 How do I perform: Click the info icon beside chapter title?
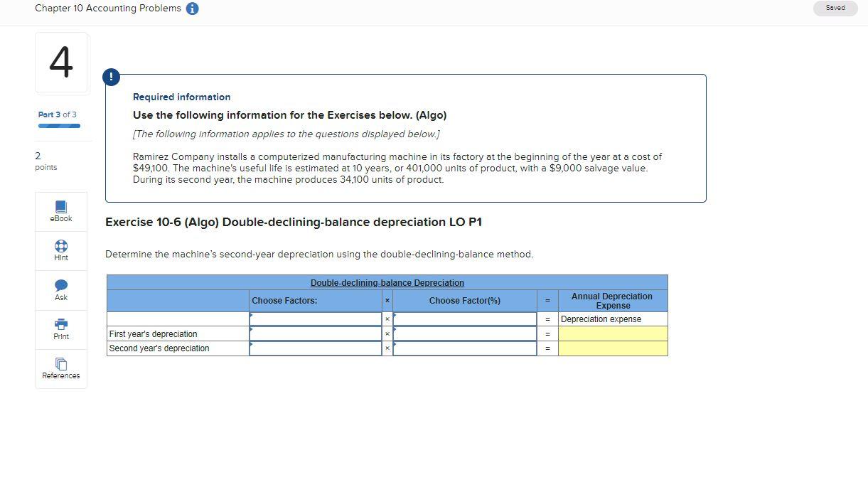192,9
